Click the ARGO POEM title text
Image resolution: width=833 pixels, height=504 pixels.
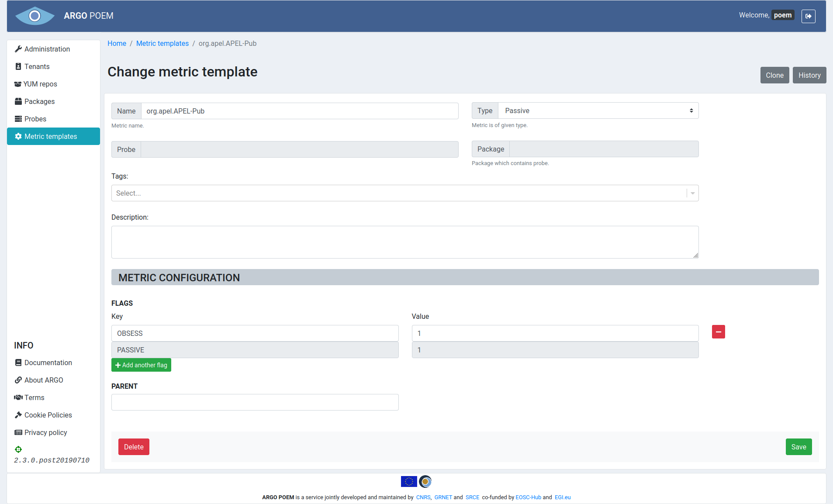click(x=89, y=16)
